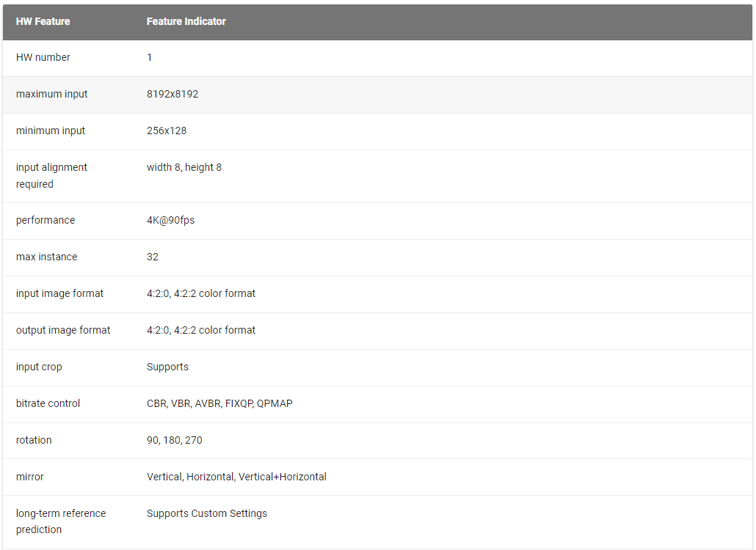This screenshot has width=756, height=550.
Task: Click the "max instance" row label
Action: (46, 257)
